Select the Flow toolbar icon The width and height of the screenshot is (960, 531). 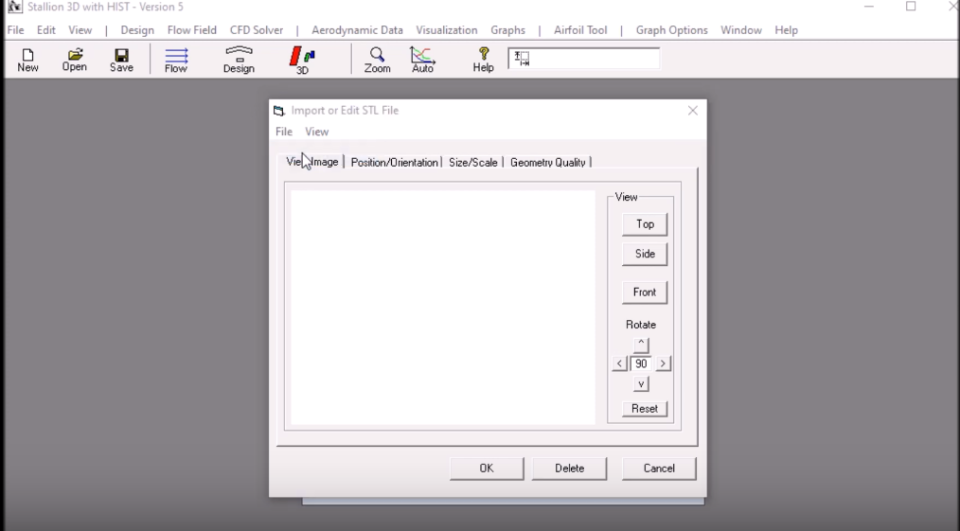176,60
